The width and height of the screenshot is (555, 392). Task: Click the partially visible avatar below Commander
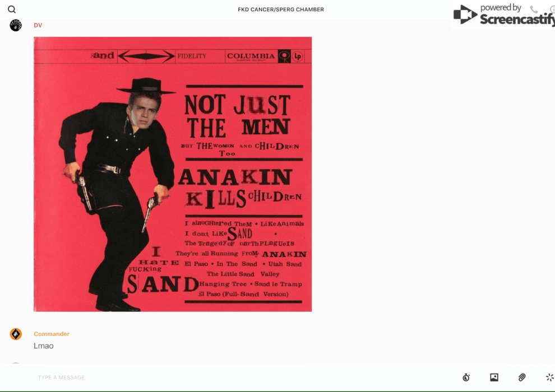[x=16, y=364]
